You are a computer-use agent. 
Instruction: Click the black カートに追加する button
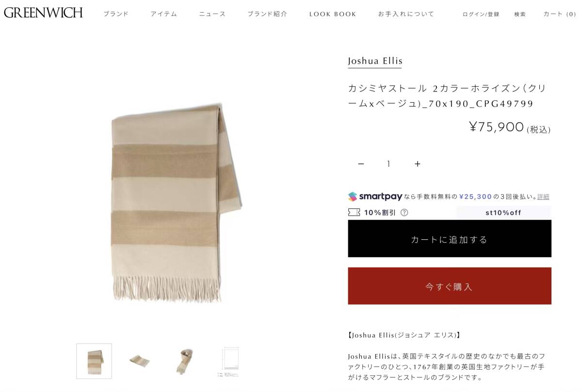450,239
